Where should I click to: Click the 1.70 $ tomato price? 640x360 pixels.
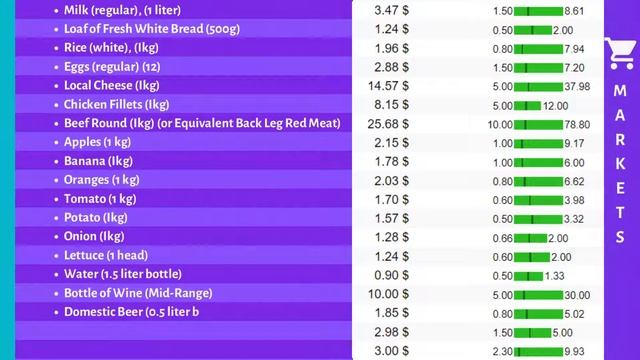[391, 200]
